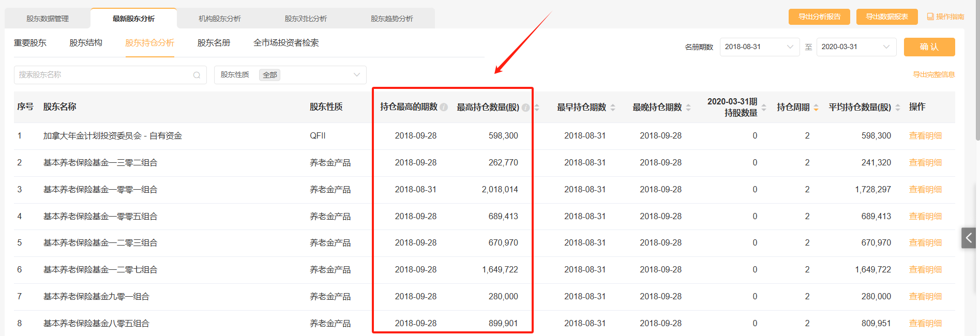Viewport: 980px width, 336px height.
Task: View details for 基本养老保险基金八零五组合
Action: 925,324
